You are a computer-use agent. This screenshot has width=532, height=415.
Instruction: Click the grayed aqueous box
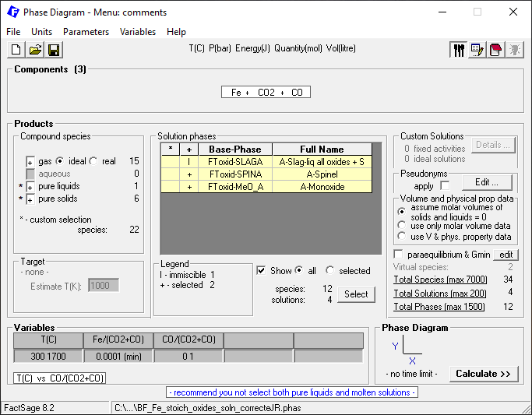click(30, 174)
